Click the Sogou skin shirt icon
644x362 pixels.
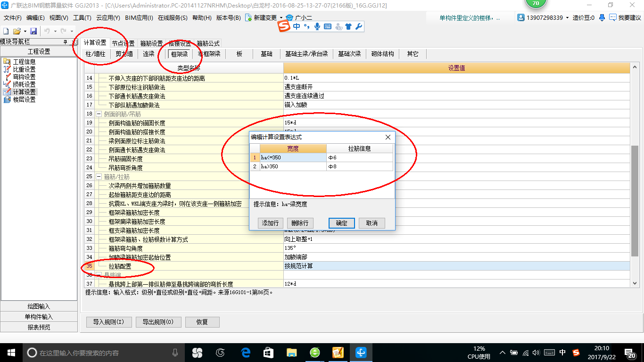tap(348, 27)
